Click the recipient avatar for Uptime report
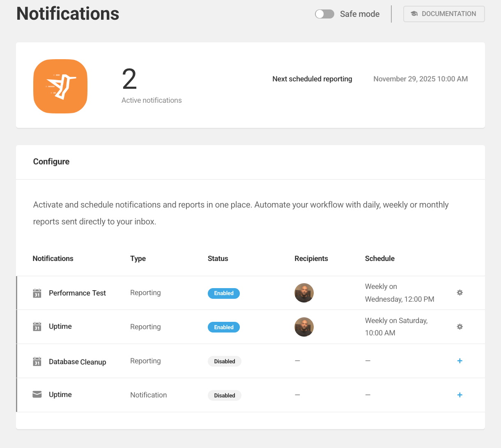The image size is (501, 448). point(304,327)
